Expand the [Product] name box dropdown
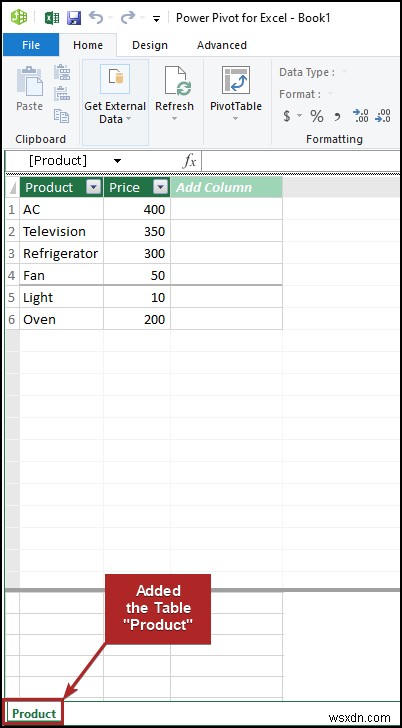 [117, 161]
